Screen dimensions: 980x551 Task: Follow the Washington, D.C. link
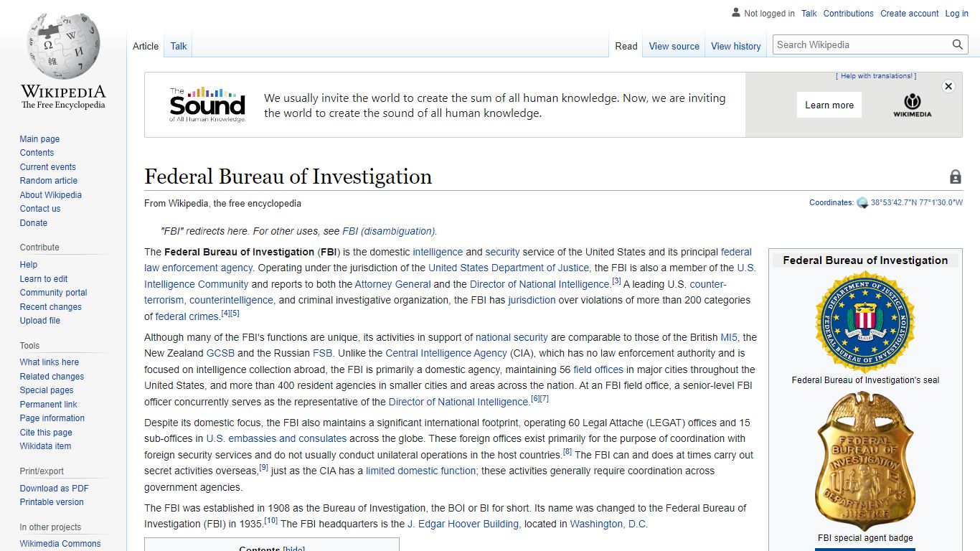(608, 524)
